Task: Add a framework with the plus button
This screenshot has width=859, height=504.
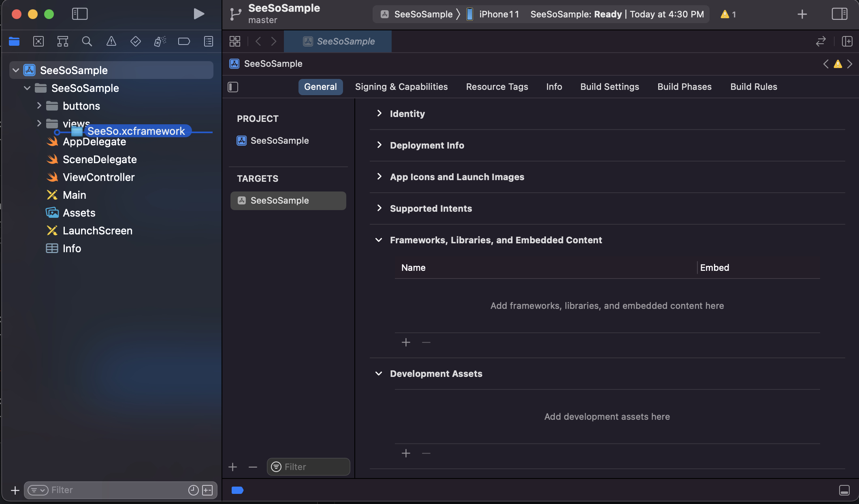Action: point(406,342)
